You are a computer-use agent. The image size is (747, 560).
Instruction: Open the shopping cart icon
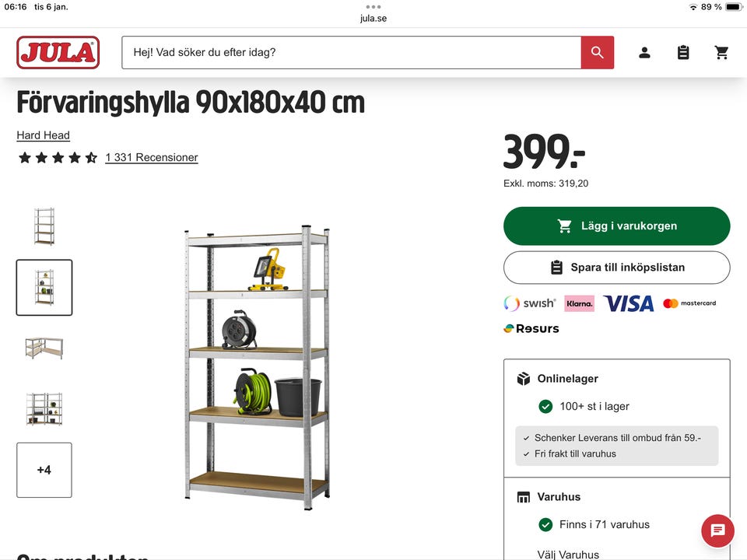(722, 52)
